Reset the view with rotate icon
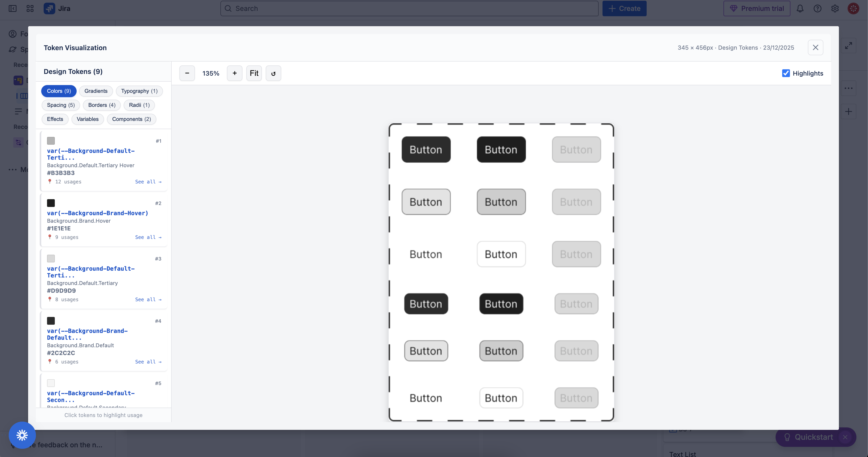Image resolution: width=868 pixels, height=457 pixels. [273, 73]
